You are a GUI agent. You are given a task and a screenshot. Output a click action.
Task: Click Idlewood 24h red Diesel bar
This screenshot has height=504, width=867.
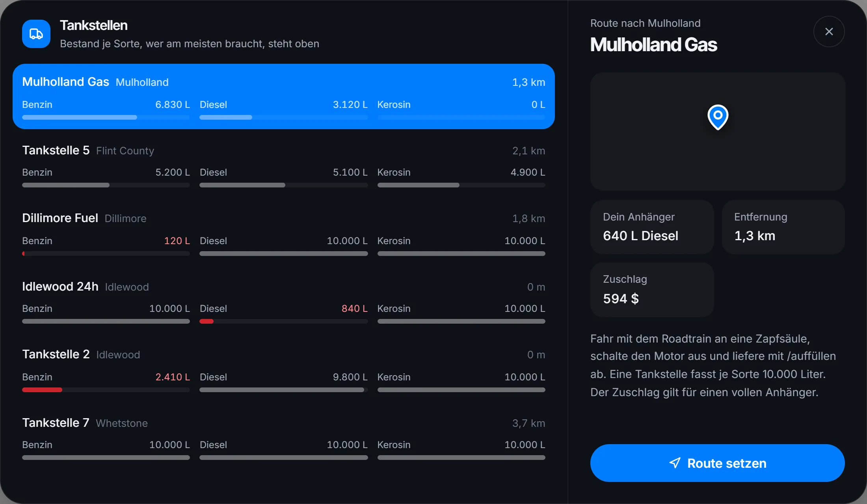pyautogui.click(x=284, y=321)
